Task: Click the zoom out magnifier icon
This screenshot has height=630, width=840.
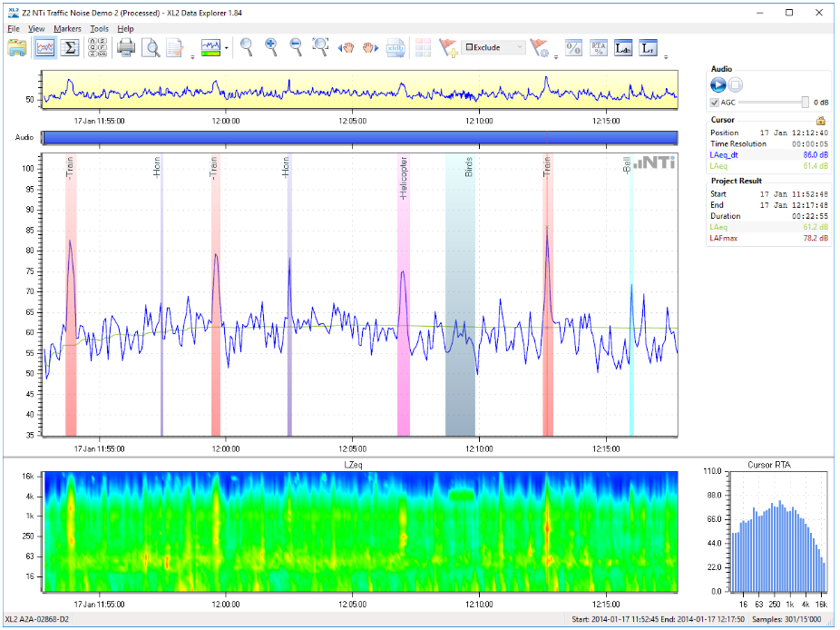Action: 296,47
